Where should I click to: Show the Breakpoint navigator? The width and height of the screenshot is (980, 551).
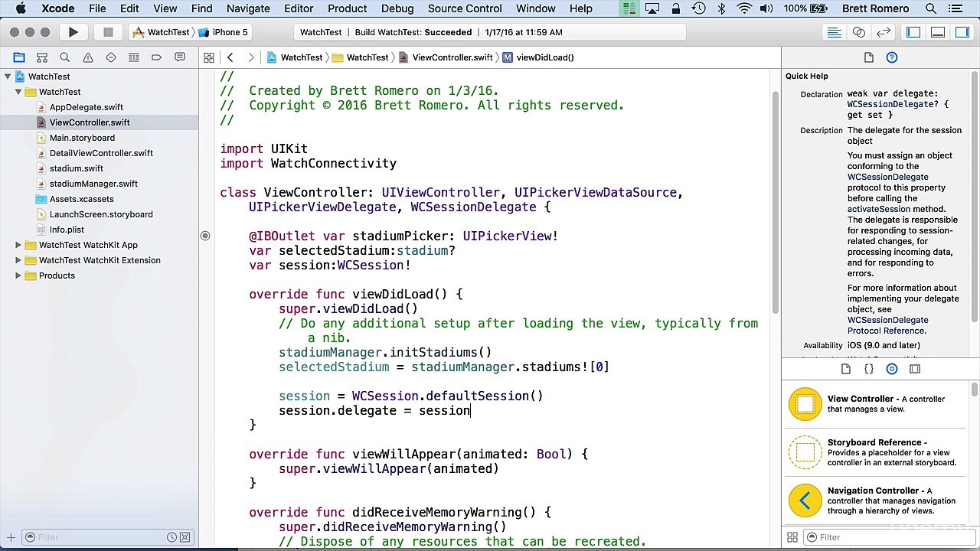pos(157,57)
